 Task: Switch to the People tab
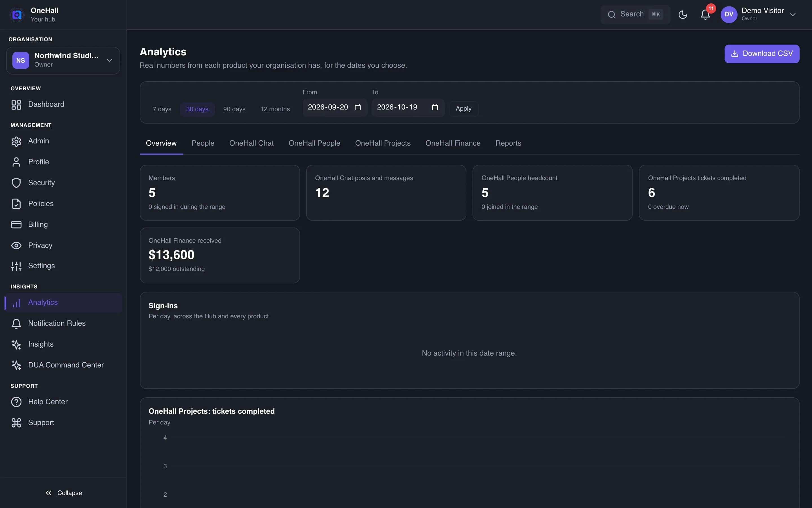tap(203, 143)
